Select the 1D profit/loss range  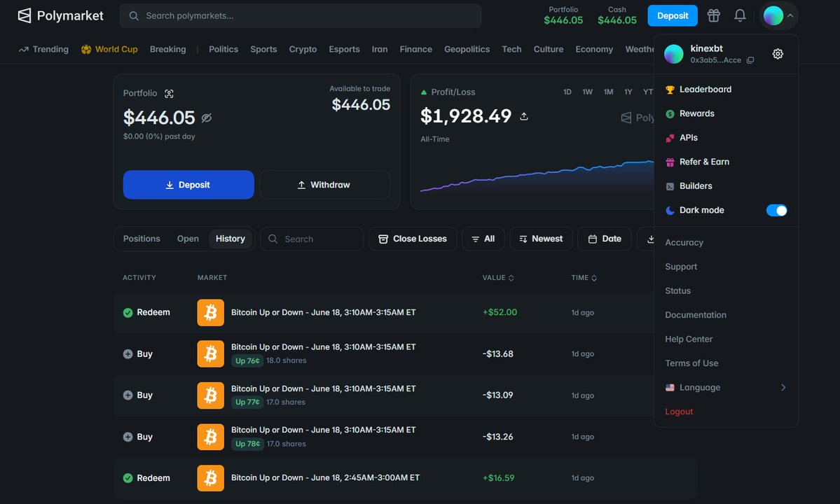pyautogui.click(x=567, y=92)
